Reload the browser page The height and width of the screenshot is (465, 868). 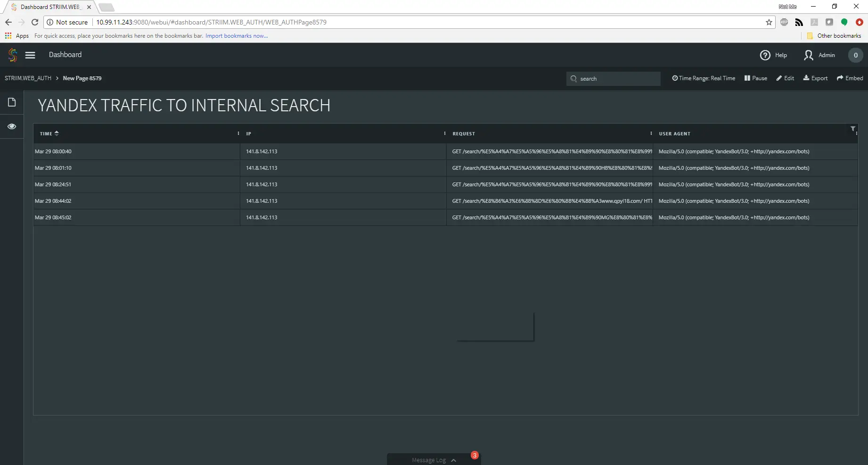pos(35,22)
